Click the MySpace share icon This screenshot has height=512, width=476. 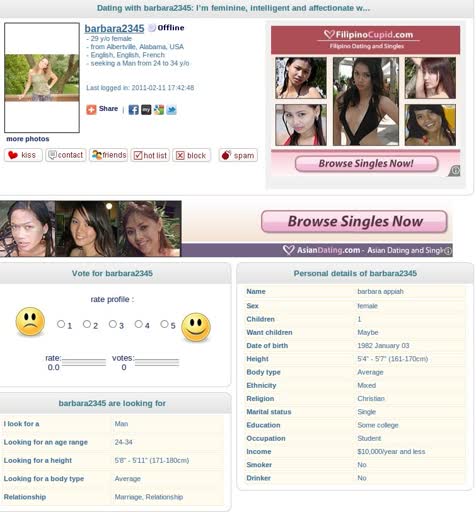tap(146, 110)
